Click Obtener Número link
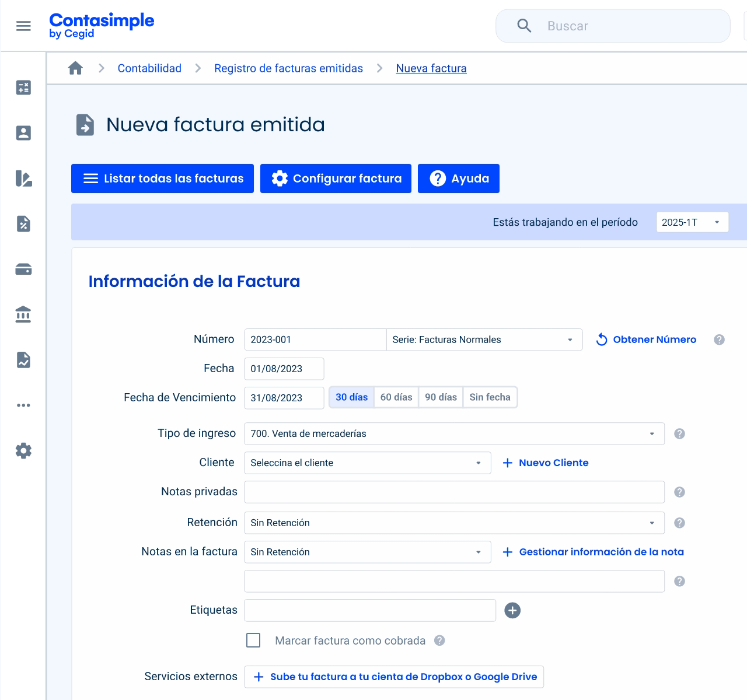The image size is (747, 700). 646,339
